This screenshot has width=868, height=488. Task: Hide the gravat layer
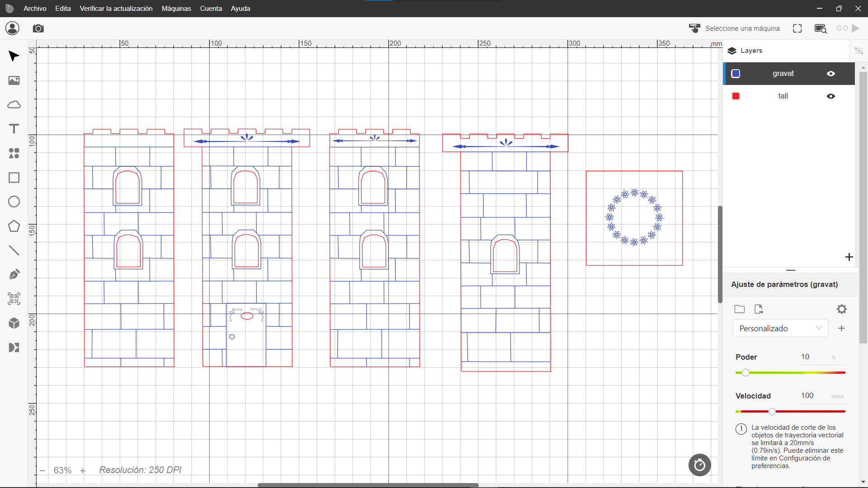click(x=831, y=74)
